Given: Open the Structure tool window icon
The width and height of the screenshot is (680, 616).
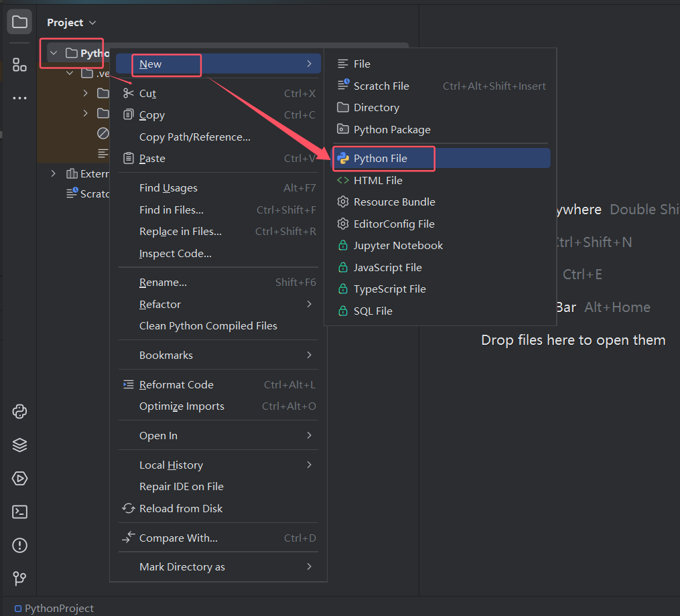Looking at the screenshot, I should 19,65.
